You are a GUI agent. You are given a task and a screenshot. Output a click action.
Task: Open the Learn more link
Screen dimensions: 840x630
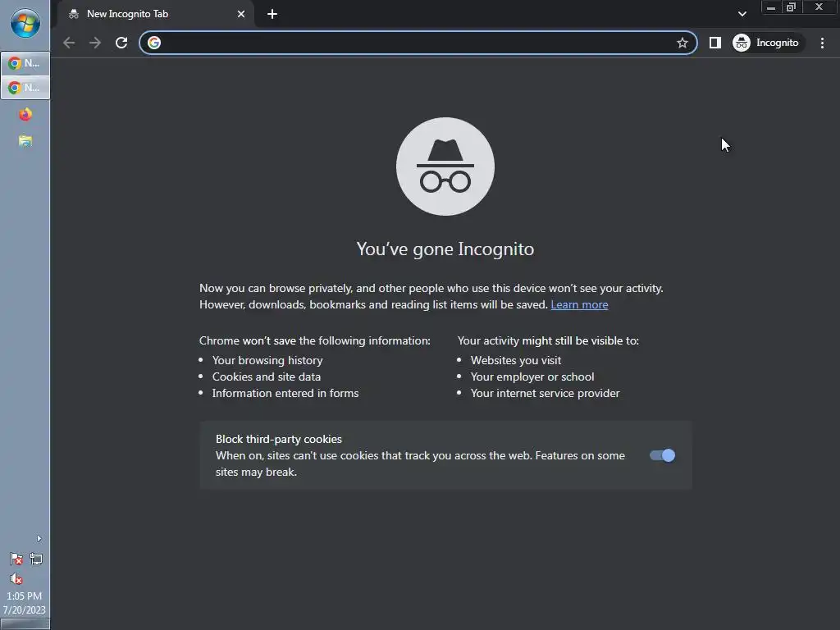[x=579, y=305]
